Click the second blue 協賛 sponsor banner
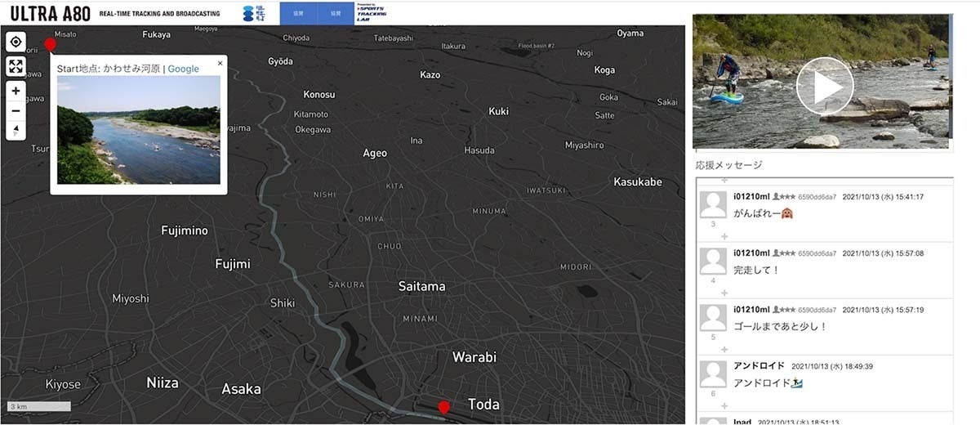 tap(336, 13)
